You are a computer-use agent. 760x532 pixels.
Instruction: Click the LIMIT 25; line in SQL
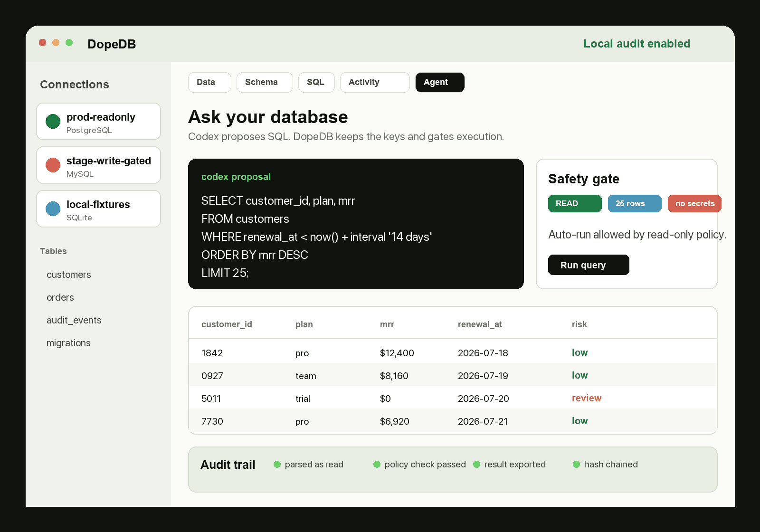point(225,273)
